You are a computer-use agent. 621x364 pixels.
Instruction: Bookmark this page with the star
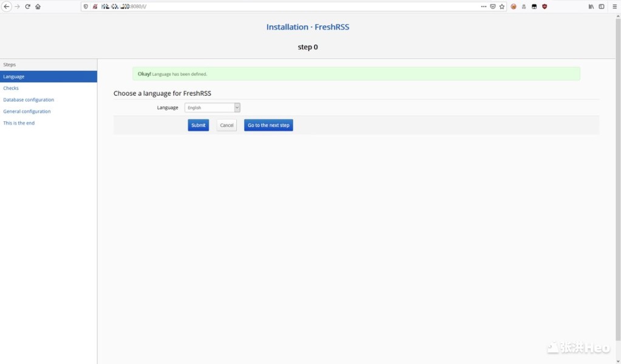point(502,6)
